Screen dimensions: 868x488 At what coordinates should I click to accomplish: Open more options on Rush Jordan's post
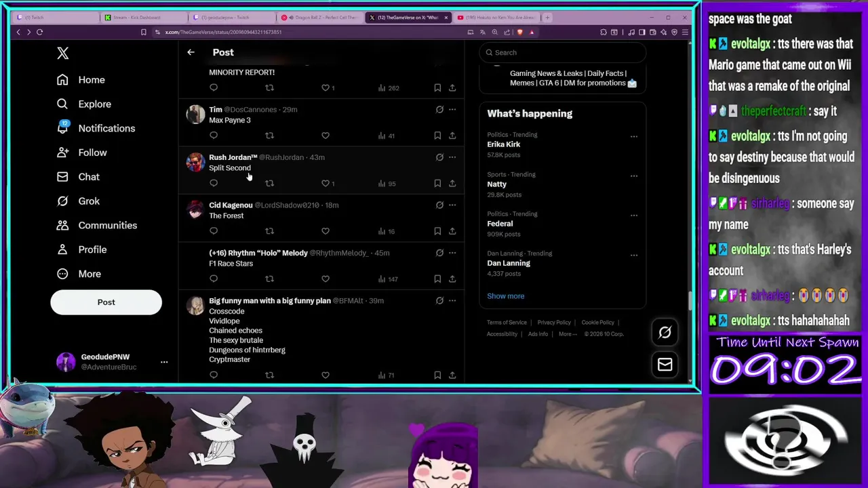(x=452, y=157)
